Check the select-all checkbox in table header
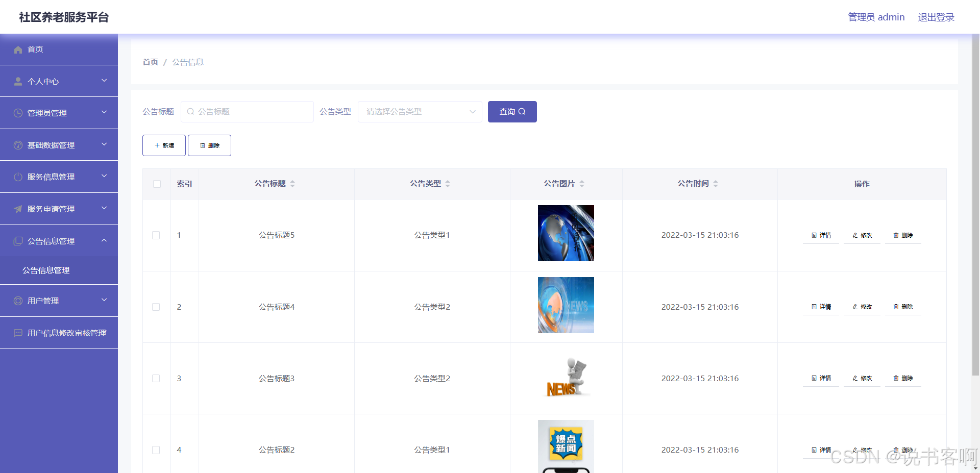Screen dimensions: 980x473 coord(156,184)
